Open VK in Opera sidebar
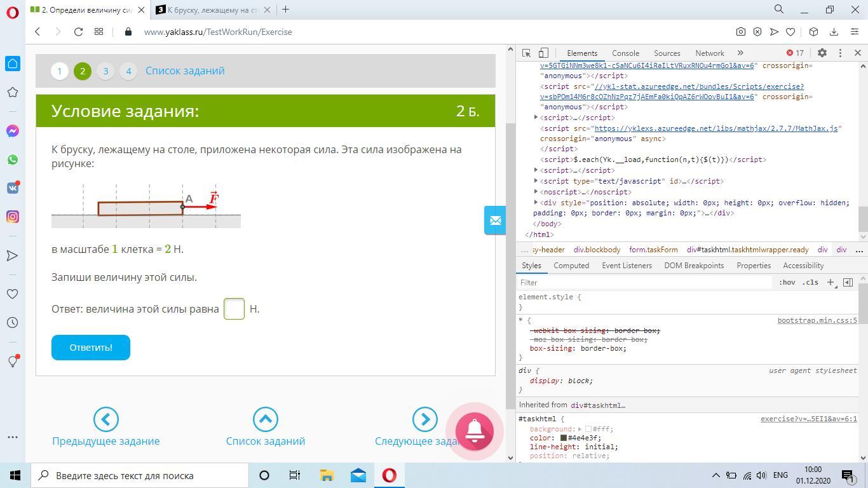Viewport: 868px width, 488px height. point(13,188)
